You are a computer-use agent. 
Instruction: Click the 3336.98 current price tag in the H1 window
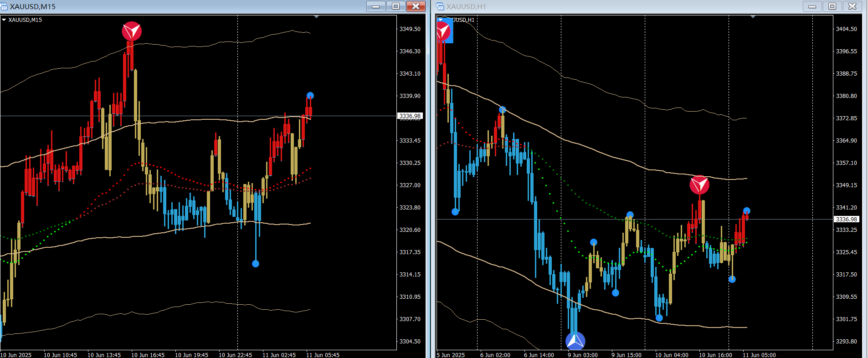click(x=846, y=220)
